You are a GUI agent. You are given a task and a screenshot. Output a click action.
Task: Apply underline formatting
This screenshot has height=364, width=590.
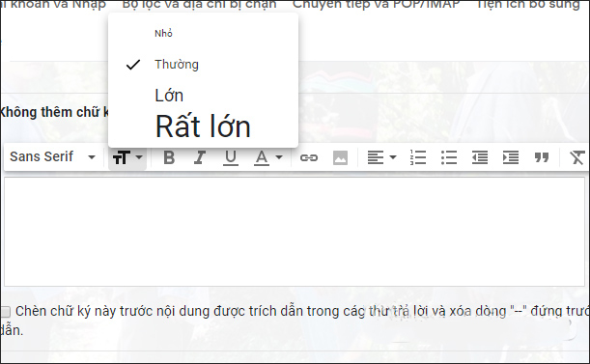231,157
